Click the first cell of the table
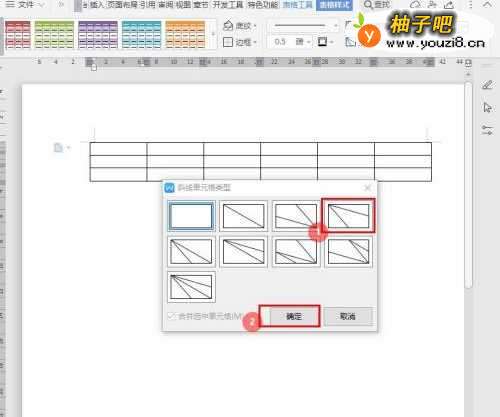 point(118,149)
